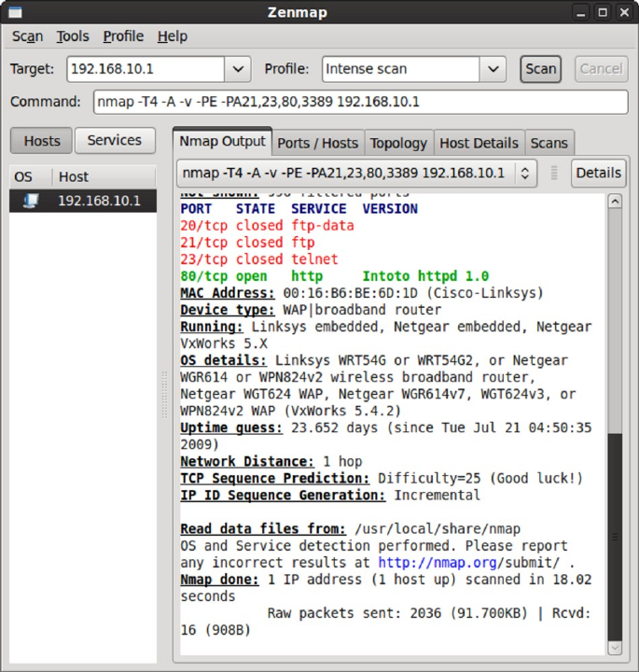
Task: Click the 'MAC Address:' label in output
Action: pos(228,293)
